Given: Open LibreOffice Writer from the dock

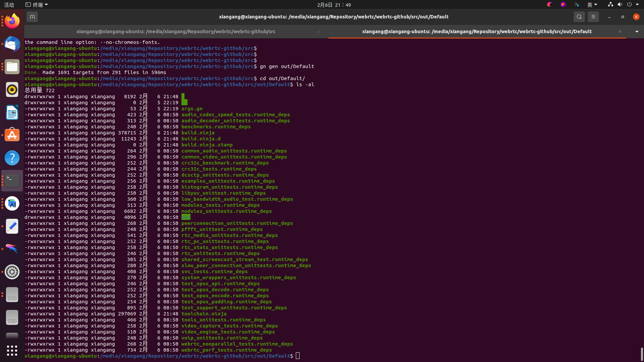Looking at the screenshot, I should click(12, 112).
